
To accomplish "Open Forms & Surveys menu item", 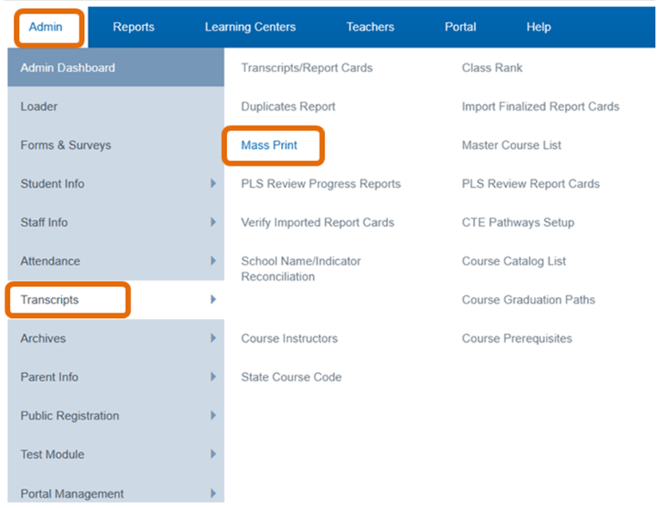I will (66, 145).
